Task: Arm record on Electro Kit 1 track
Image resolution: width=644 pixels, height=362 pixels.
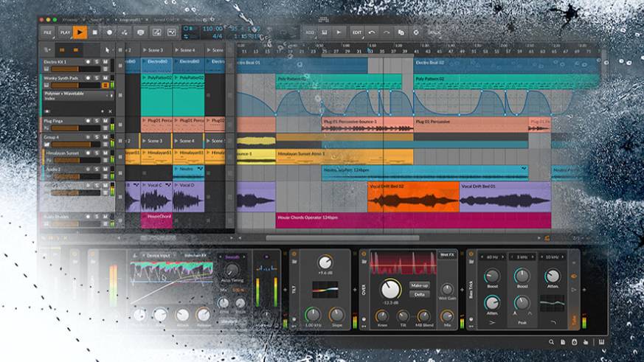Action: click(x=88, y=62)
